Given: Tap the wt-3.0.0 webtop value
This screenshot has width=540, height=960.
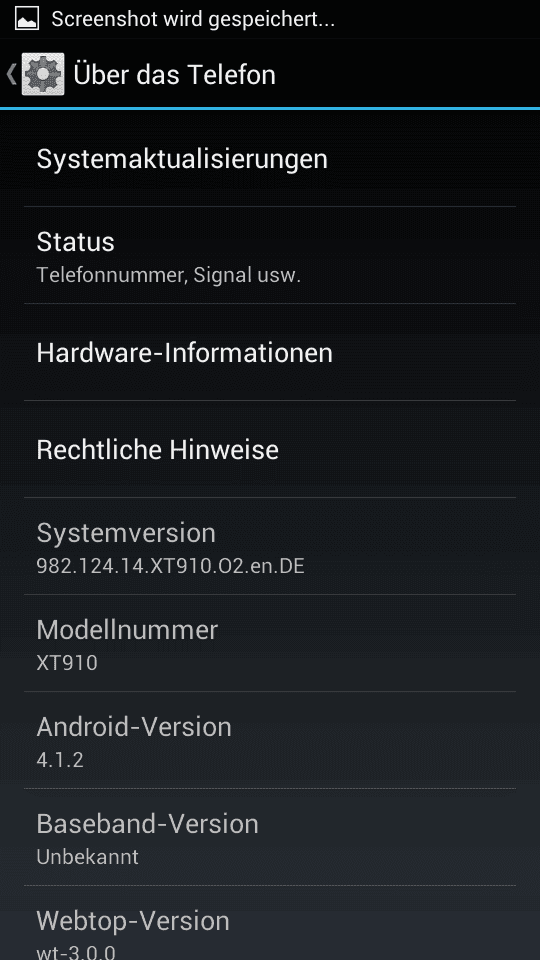Looking at the screenshot, I should pyautogui.click(x=76, y=953).
